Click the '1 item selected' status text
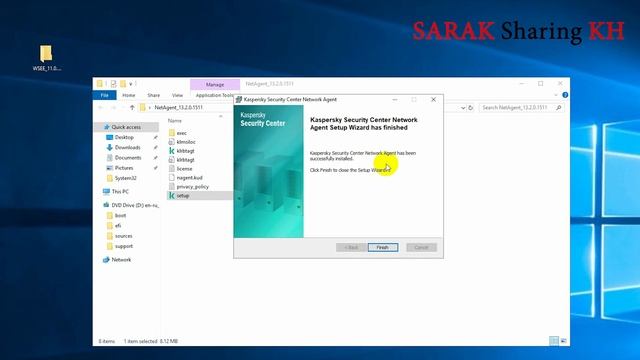 click(140, 341)
